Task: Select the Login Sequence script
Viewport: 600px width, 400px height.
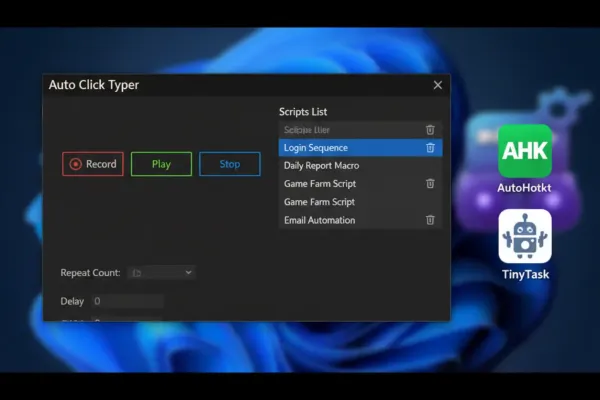Action: click(360, 148)
